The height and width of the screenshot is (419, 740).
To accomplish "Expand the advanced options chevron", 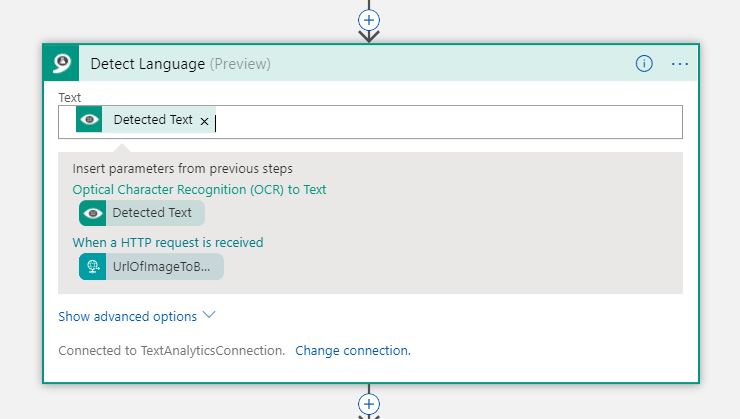I will [209, 315].
